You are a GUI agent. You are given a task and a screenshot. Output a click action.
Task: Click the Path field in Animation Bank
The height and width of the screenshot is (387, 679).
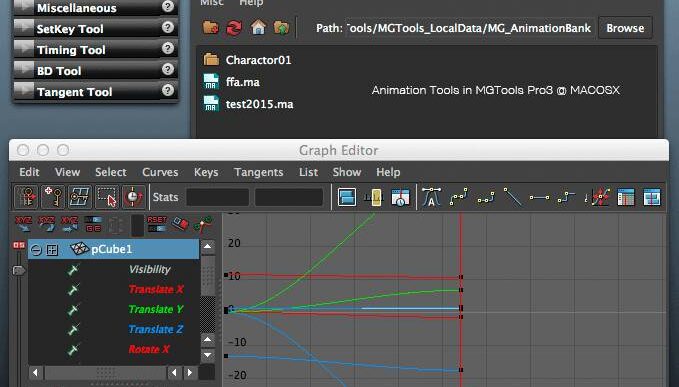469,28
